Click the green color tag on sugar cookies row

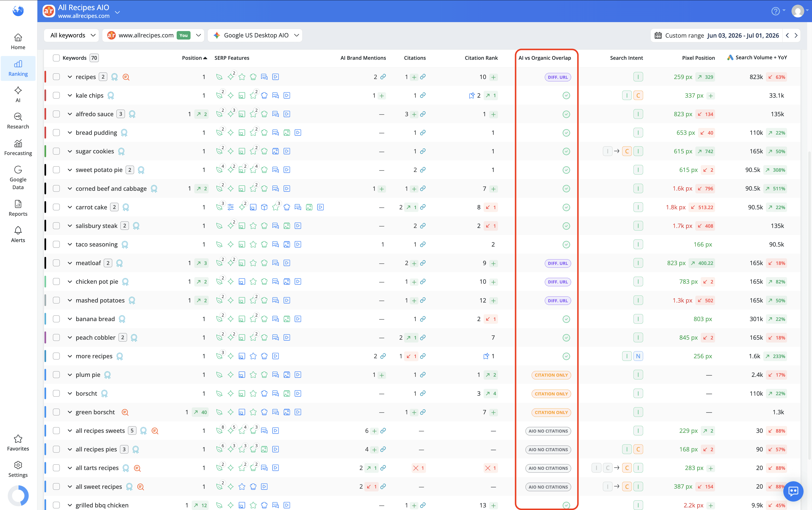tap(45, 151)
